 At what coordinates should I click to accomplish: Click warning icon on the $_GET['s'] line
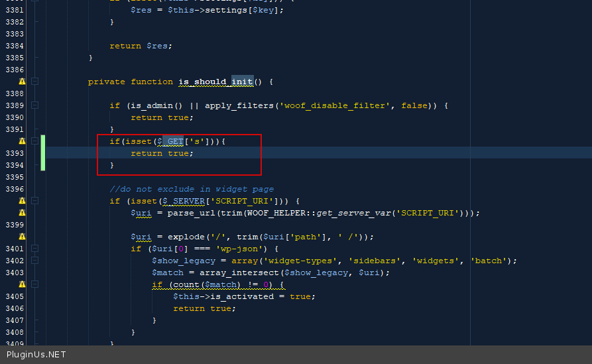click(22, 141)
